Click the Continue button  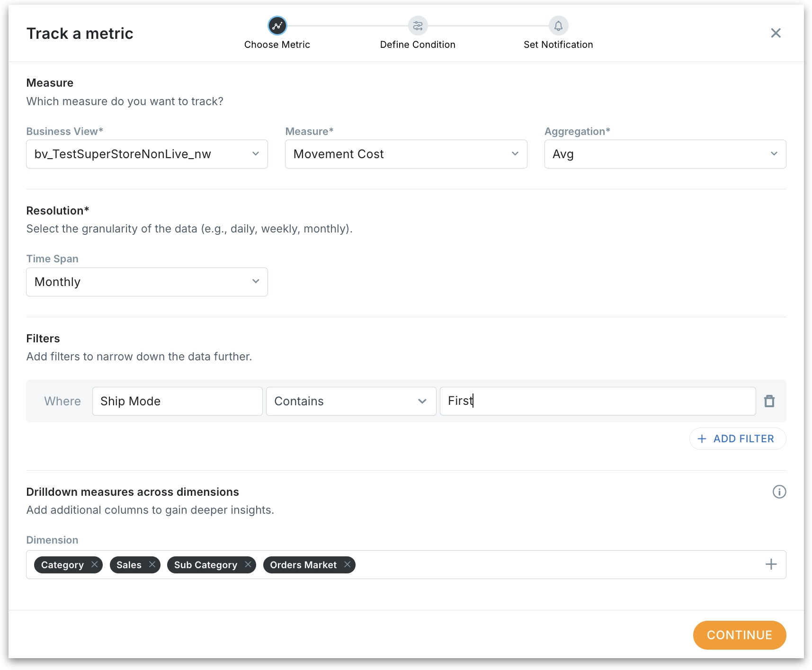(739, 635)
